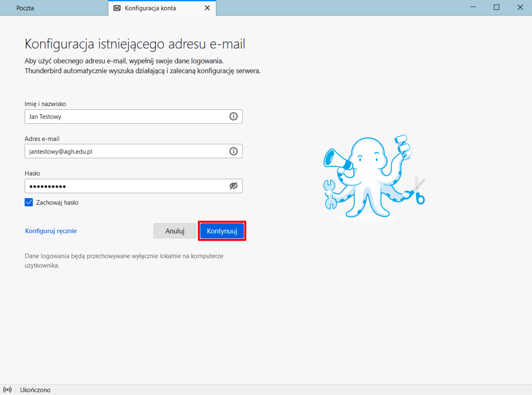
Task: Maximize the Thunderbird window
Action: (x=497, y=8)
